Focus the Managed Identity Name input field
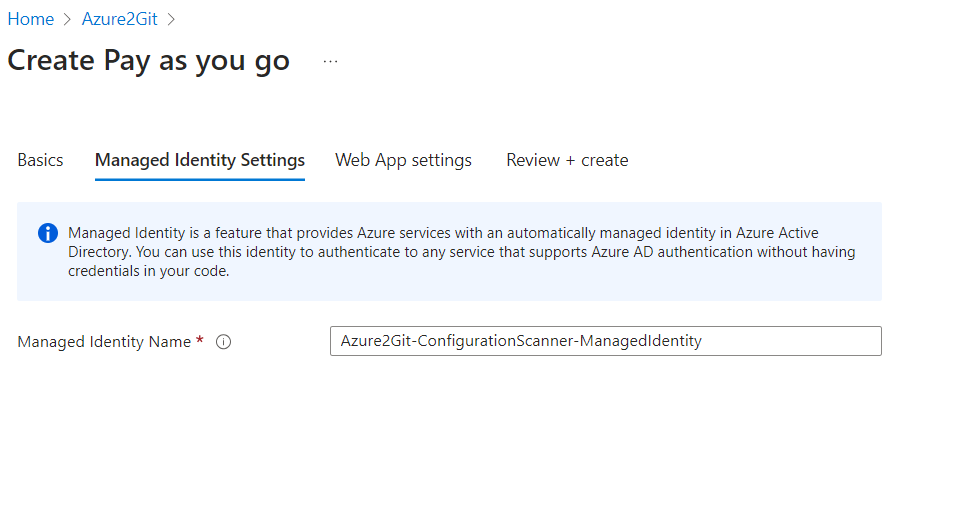Image resolution: width=953 pixels, height=531 pixels. pyautogui.click(x=605, y=341)
